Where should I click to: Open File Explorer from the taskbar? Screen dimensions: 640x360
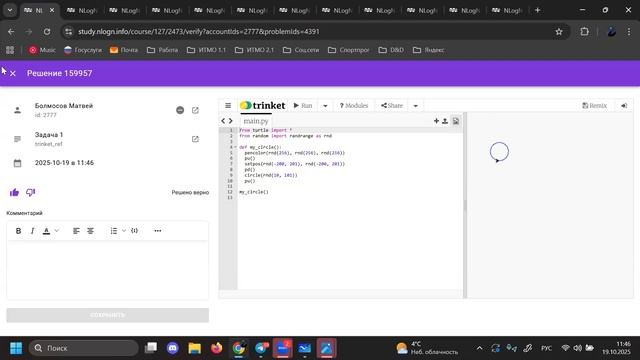coord(195,348)
